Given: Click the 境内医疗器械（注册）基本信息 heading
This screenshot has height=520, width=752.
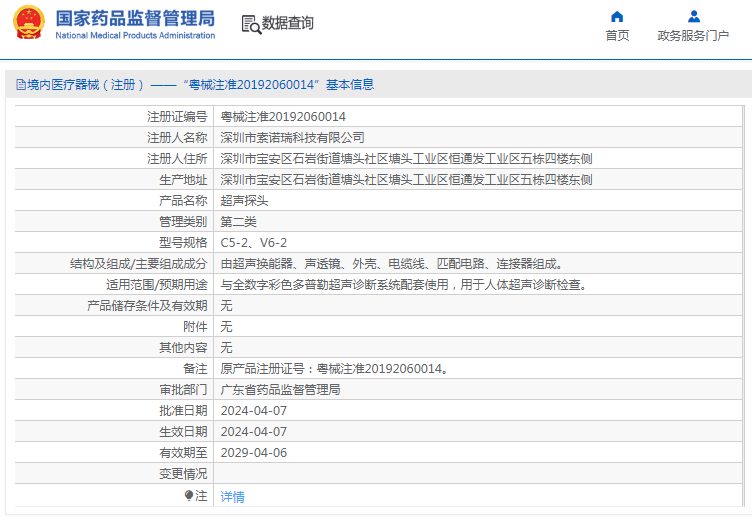Looking at the screenshot, I should coord(200,85).
